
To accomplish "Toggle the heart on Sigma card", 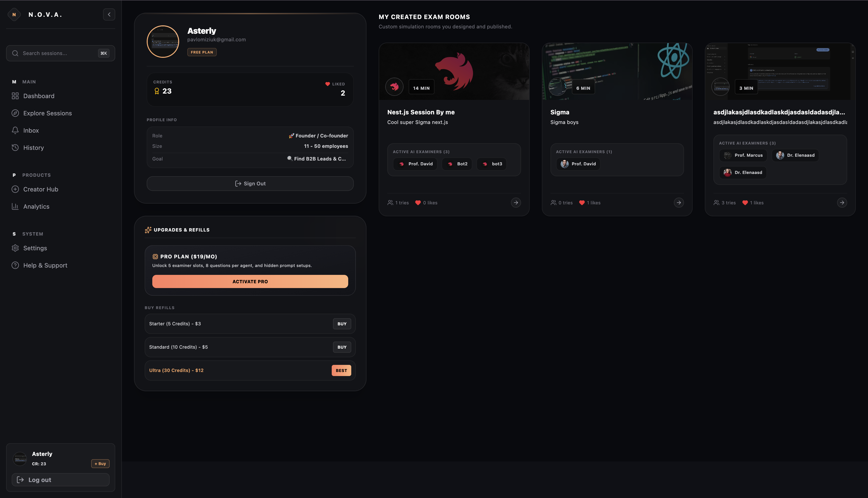I will 582,203.
